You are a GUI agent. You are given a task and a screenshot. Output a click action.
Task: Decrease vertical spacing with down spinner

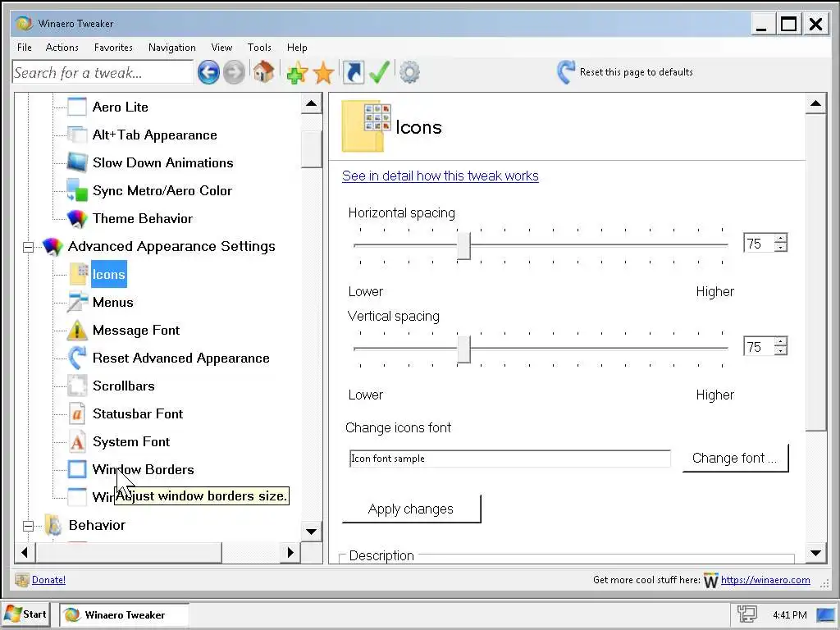point(781,351)
